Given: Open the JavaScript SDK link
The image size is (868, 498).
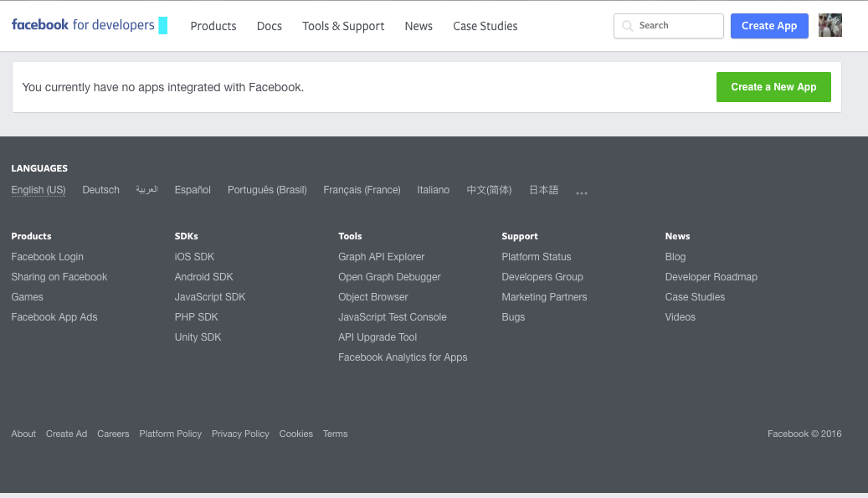Looking at the screenshot, I should pos(210,297).
